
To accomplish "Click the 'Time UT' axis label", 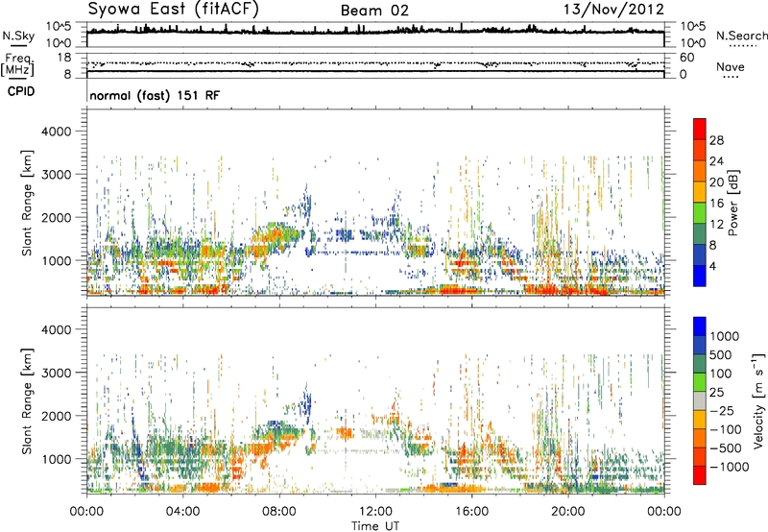I will (375, 526).
